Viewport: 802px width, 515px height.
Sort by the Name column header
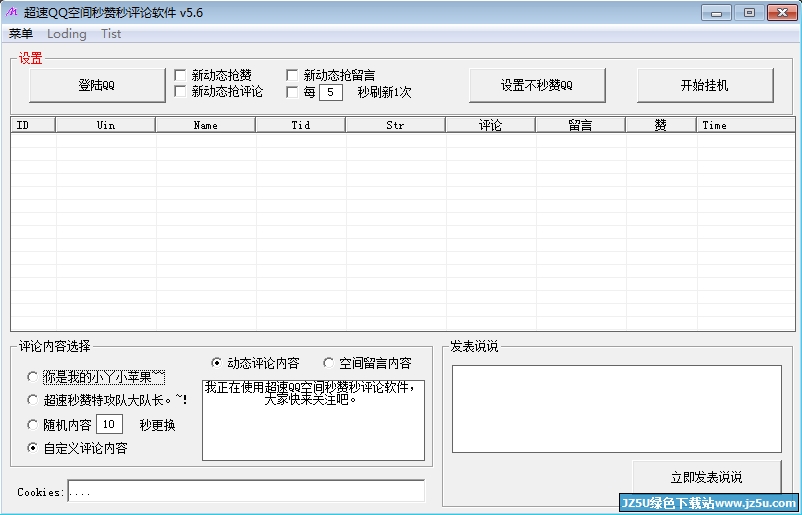(206, 125)
